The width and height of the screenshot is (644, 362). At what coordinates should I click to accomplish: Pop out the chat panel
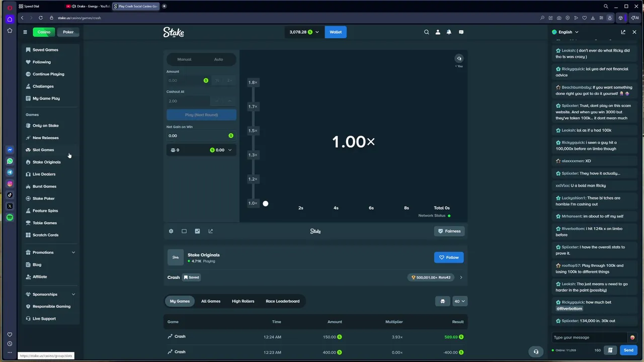tap(623, 32)
